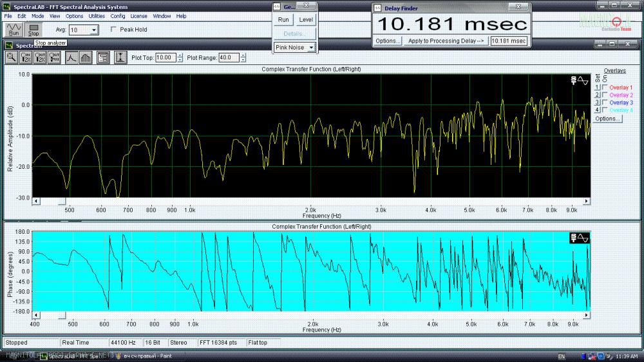Screen dimensions: 644x362
Task: Click overlay Set button 2
Action: point(598,95)
